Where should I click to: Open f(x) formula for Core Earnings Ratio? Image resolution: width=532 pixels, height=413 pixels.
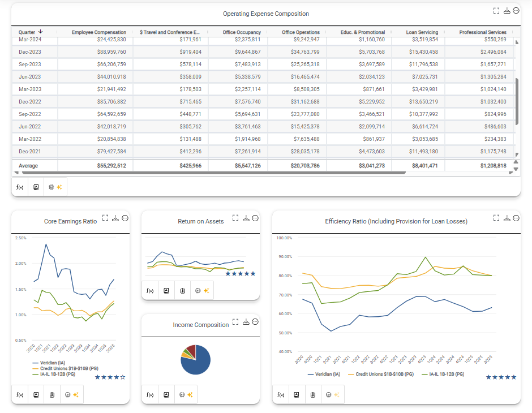pyautogui.click(x=20, y=395)
